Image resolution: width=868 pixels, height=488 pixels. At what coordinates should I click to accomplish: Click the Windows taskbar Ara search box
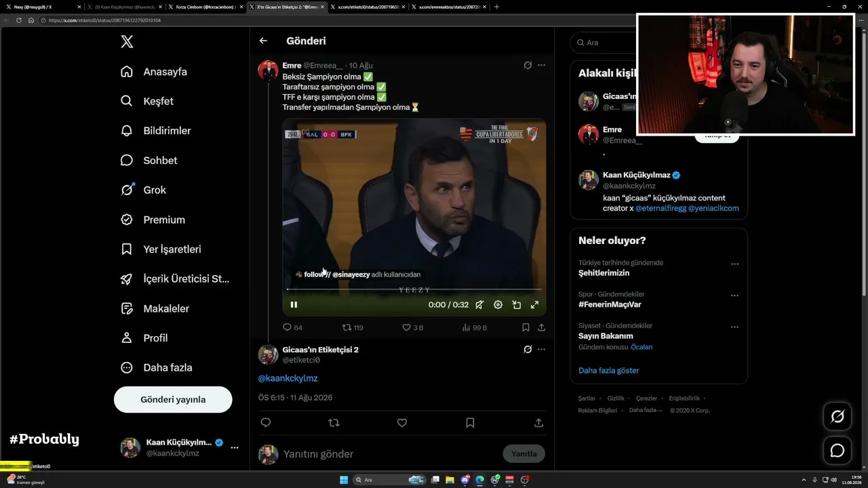[x=391, y=480]
